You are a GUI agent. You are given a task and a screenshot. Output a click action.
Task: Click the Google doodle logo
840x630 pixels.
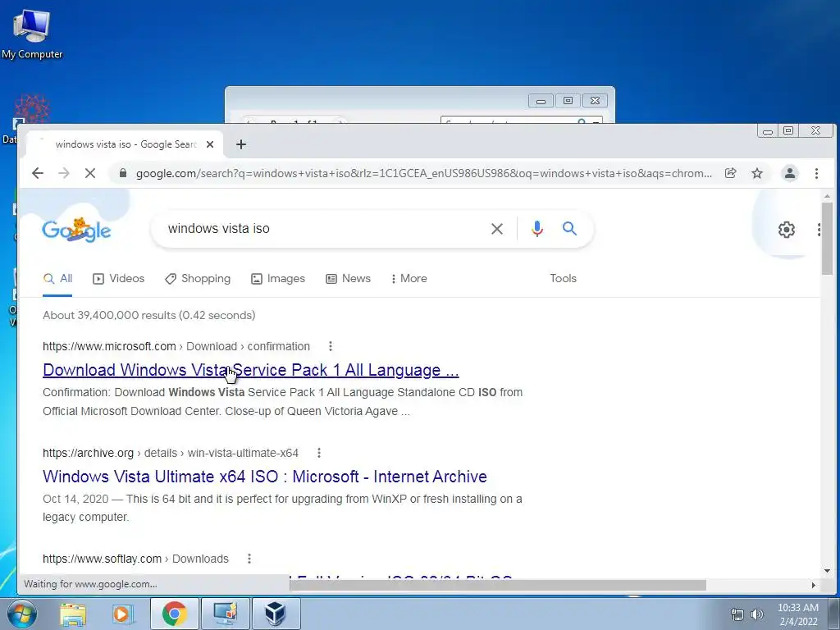(76, 230)
